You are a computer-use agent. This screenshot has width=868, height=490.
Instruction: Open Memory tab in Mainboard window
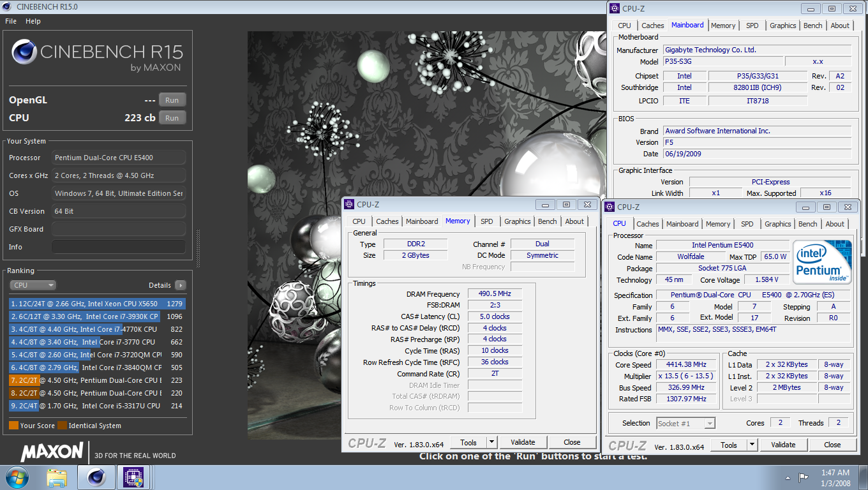tap(723, 26)
